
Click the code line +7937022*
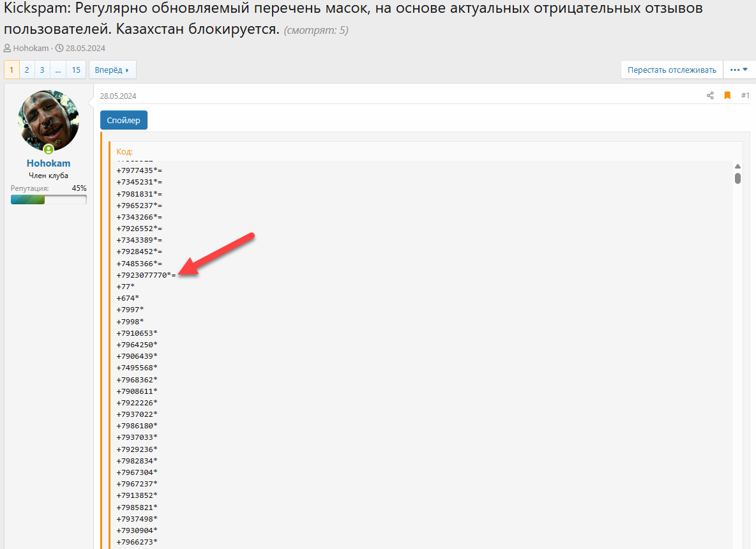[x=137, y=414]
